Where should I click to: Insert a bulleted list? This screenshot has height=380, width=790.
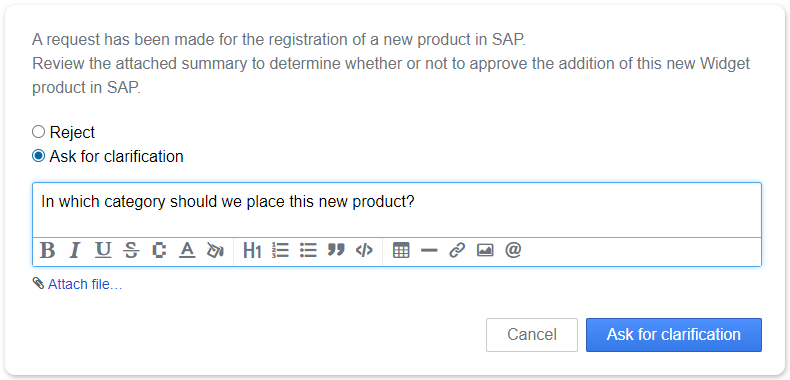[x=308, y=250]
